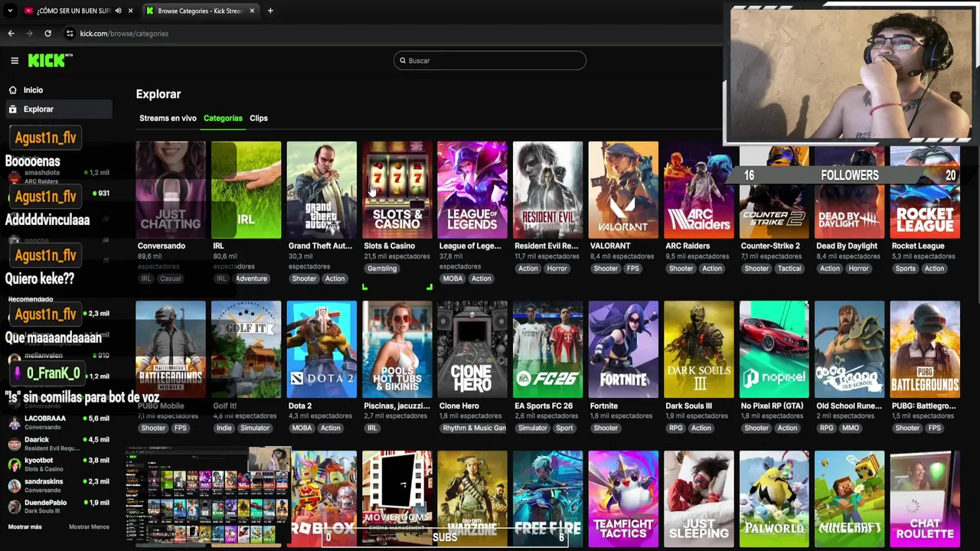Open the IRL category thumbnail
Viewport: 980px width, 551px height.
[x=246, y=189]
